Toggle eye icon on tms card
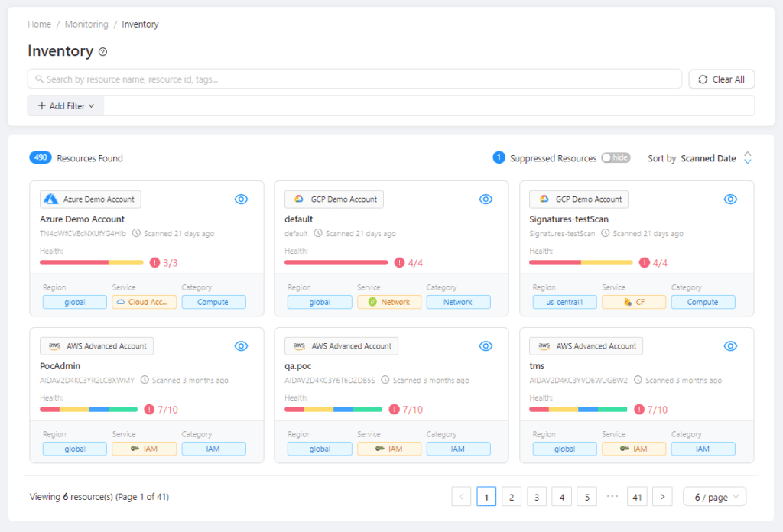783x532 pixels. 730,345
